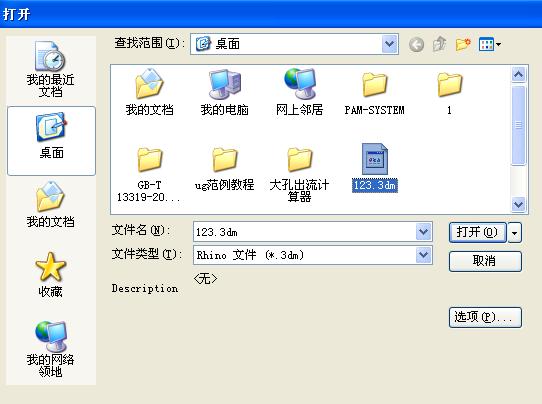
Task: Select Network Neighborhood in file list
Action: point(299,92)
